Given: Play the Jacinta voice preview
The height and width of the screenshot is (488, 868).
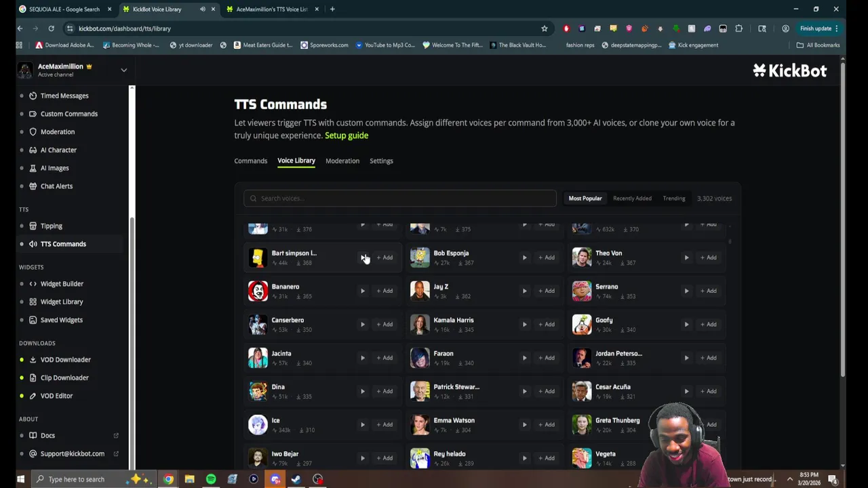Looking at the screenshot, I should coord(362,358).
